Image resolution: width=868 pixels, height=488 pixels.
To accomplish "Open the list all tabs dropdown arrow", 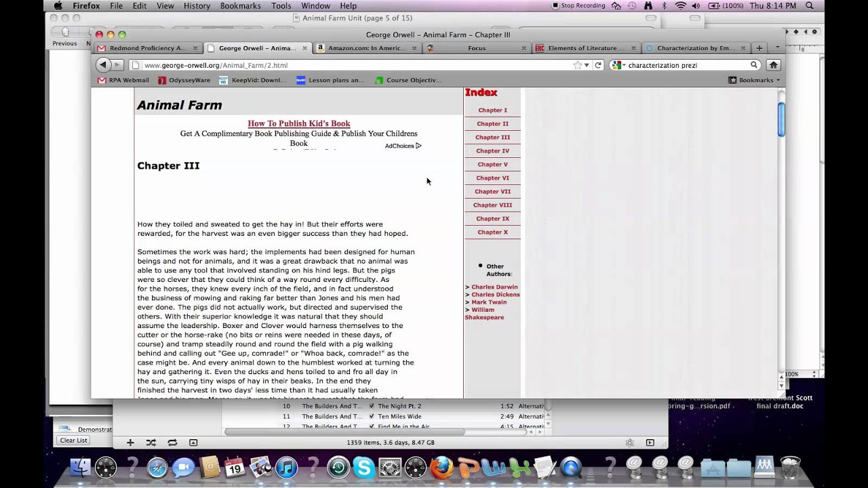I will point(777,48).
